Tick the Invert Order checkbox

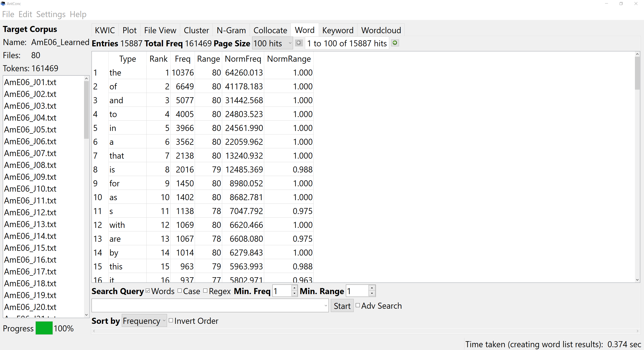click(x=171, y=321)
